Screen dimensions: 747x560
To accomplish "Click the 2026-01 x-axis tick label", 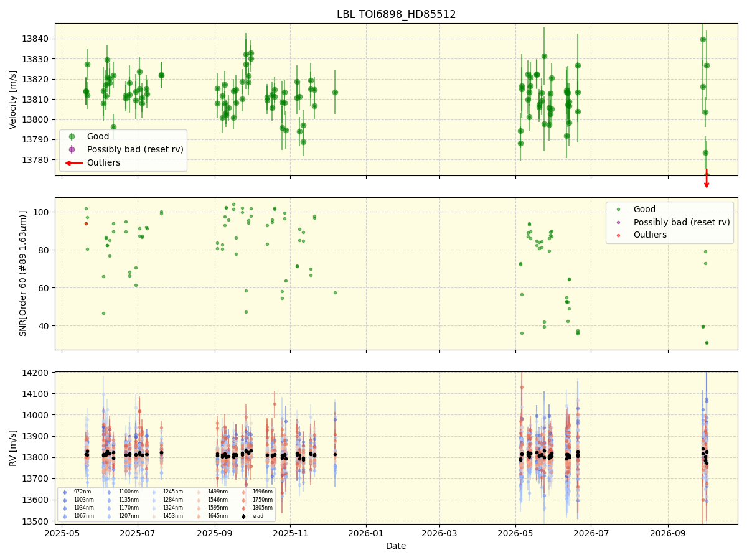I will click(x=366, y=533).
